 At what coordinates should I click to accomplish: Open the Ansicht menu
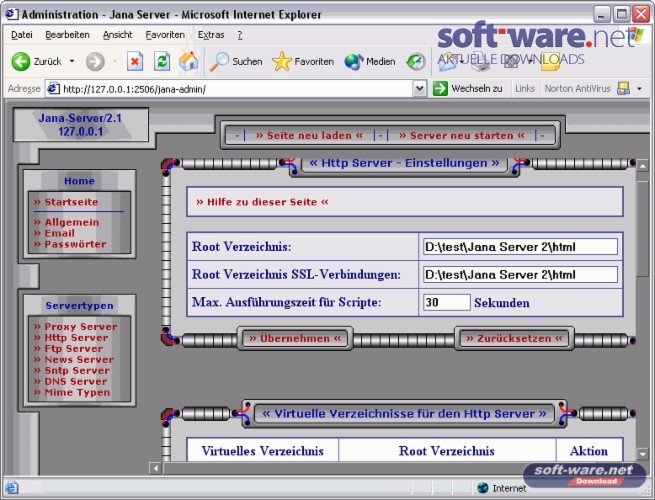point(117,35)
